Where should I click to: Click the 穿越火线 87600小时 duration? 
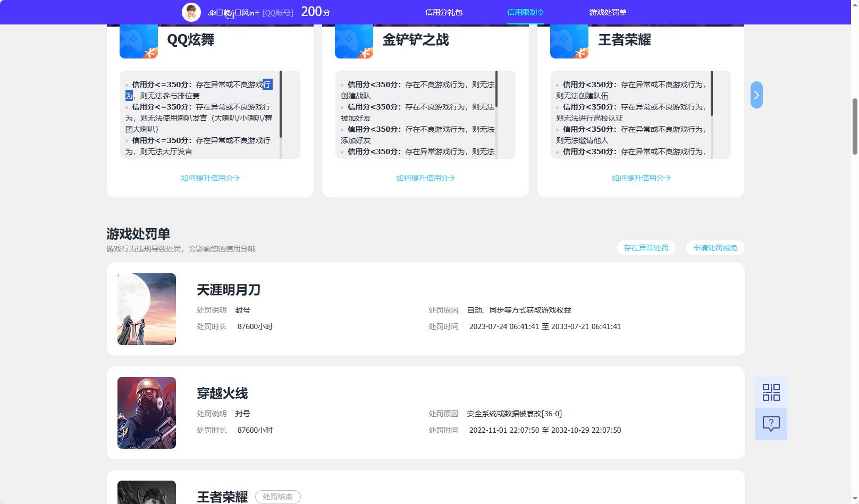pos(255,430)
